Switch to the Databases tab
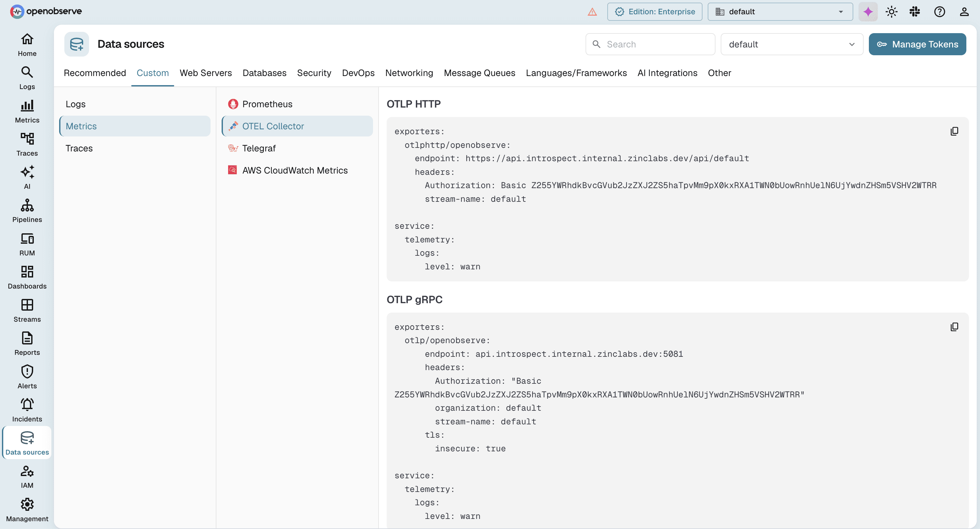Viewport: 980px width, 529px height. pyautogui.click(x=264, y=73)
